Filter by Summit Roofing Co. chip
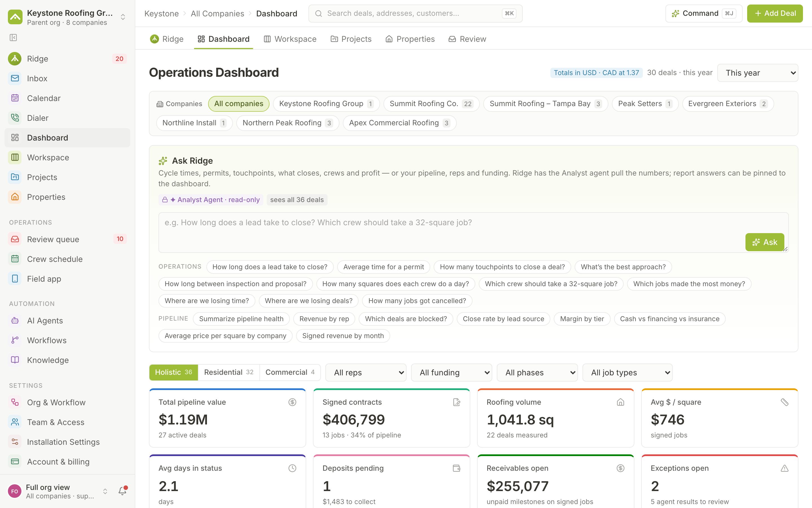Image resolution: width=812 pixels, height=508 pixels. [x=431, y=104]
